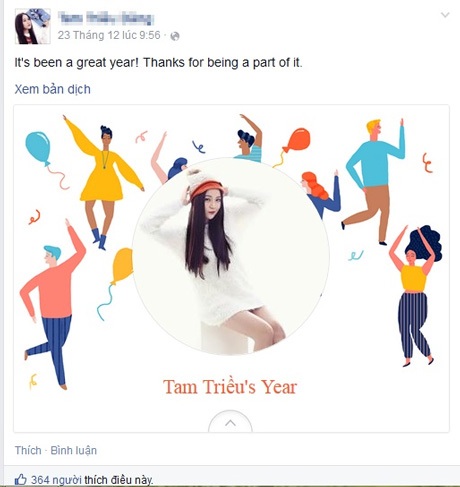Click Xem bản dịch to translate post
Viewport: 460px width, 487px height.
tap(52, 89)
